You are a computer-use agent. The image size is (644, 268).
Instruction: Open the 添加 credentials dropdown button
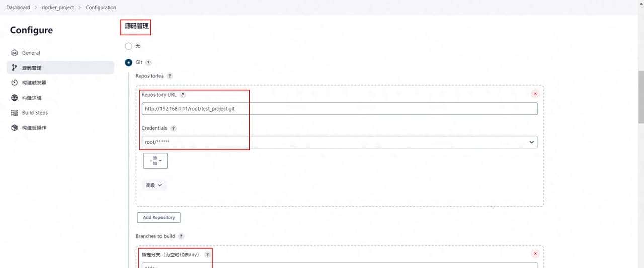(x=155, y=161)
